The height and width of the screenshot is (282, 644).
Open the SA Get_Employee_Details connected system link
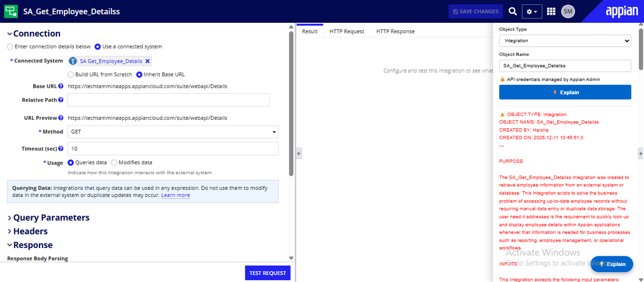pos(111,61)
